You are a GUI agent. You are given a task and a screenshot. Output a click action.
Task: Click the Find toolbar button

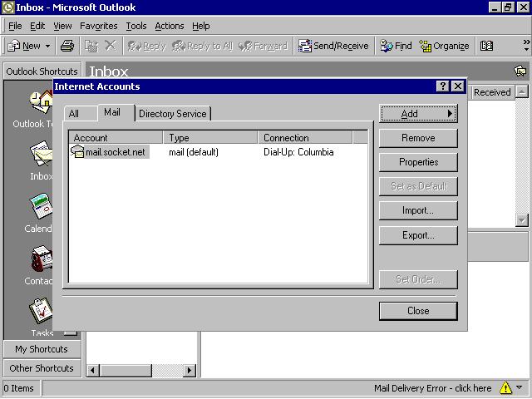point(396,46)
